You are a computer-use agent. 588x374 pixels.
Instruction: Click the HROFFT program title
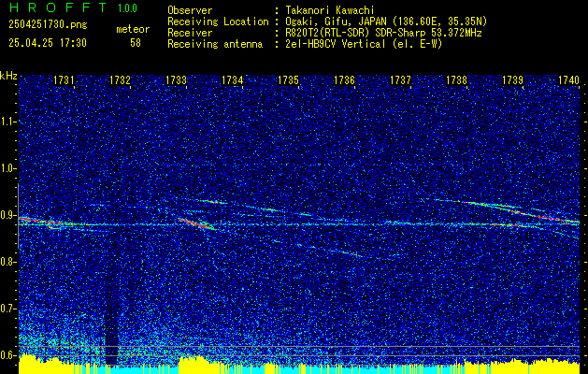pos(57,7)
